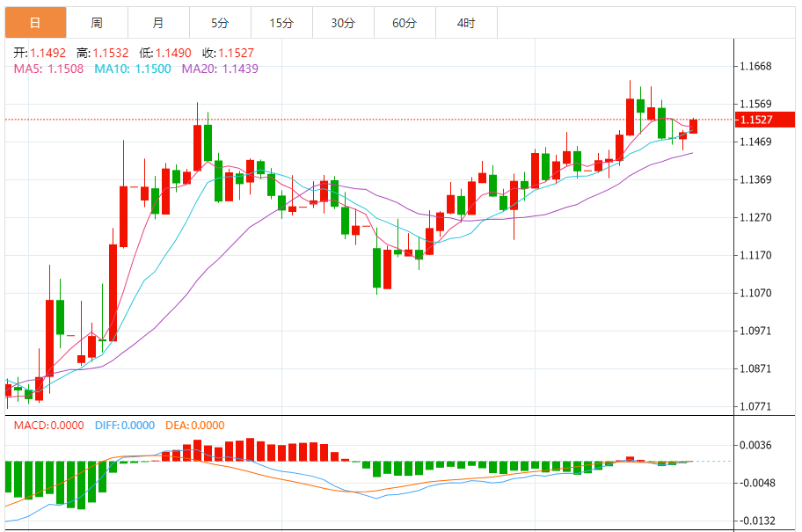Open the 4时 four-hour tab
Viewport: 802px width, 532px height.
(x=466, y=23)
